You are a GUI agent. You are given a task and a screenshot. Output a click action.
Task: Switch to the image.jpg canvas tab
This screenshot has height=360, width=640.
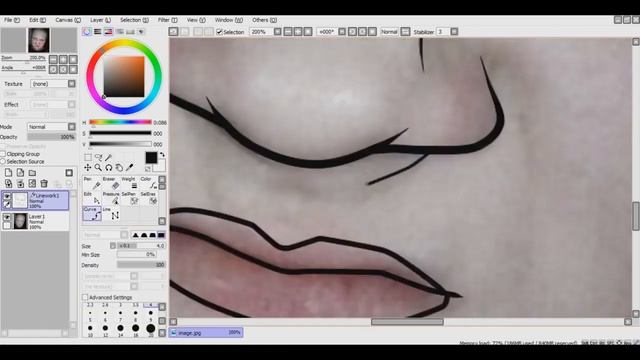(x=206, y=333)
